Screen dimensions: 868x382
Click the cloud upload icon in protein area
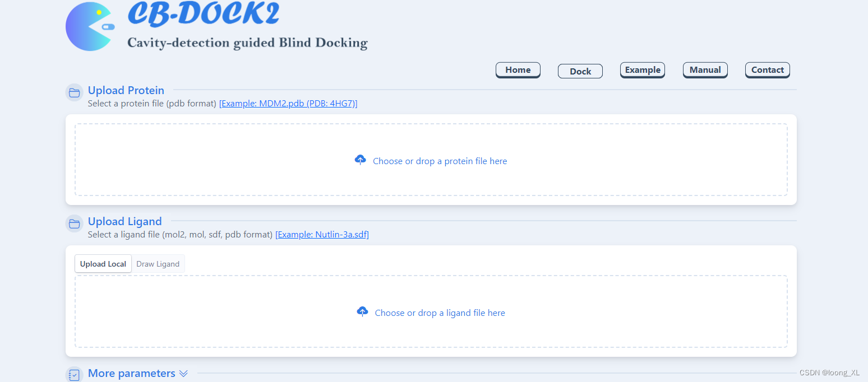[361, 160]
